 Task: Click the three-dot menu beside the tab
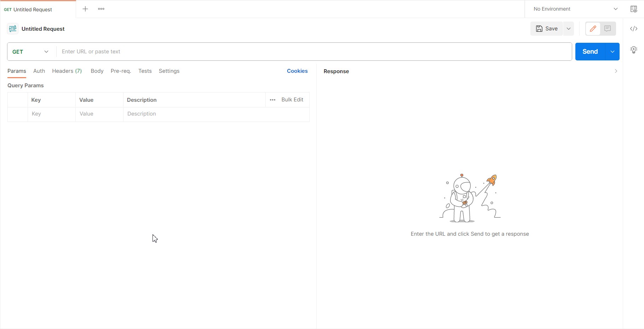[101, 9]
